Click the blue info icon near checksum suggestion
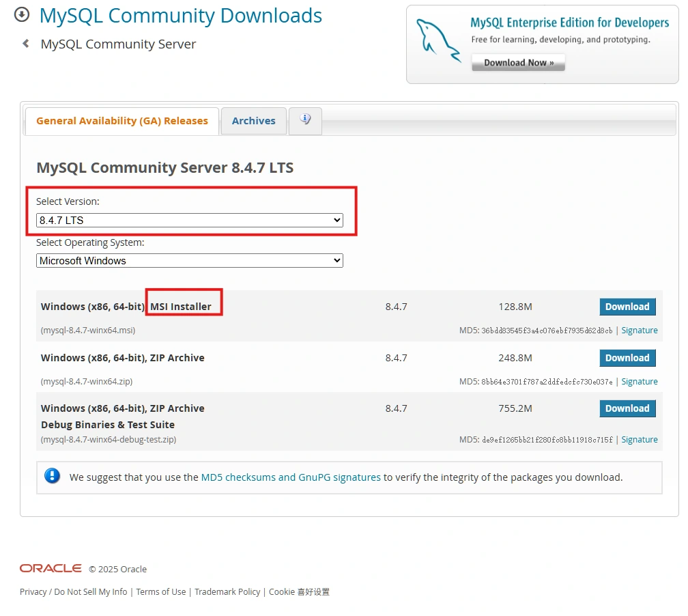 tap(53, 476)
